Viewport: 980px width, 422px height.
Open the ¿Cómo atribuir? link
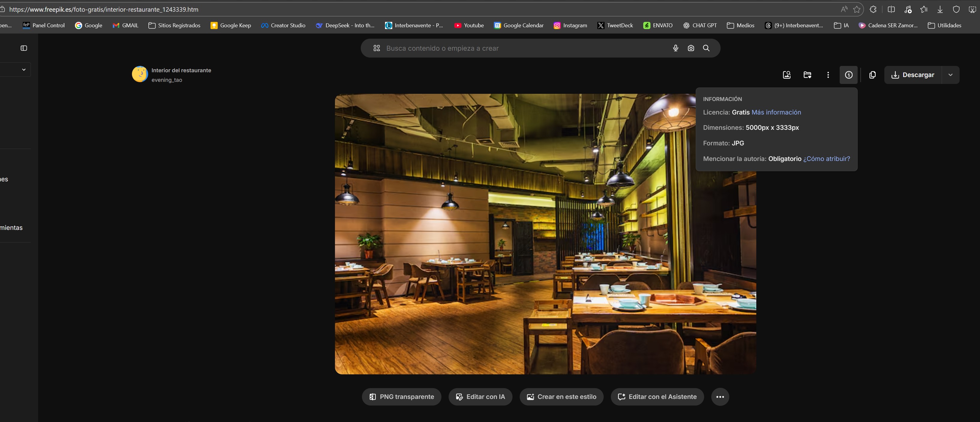click(x=826, y=159)
